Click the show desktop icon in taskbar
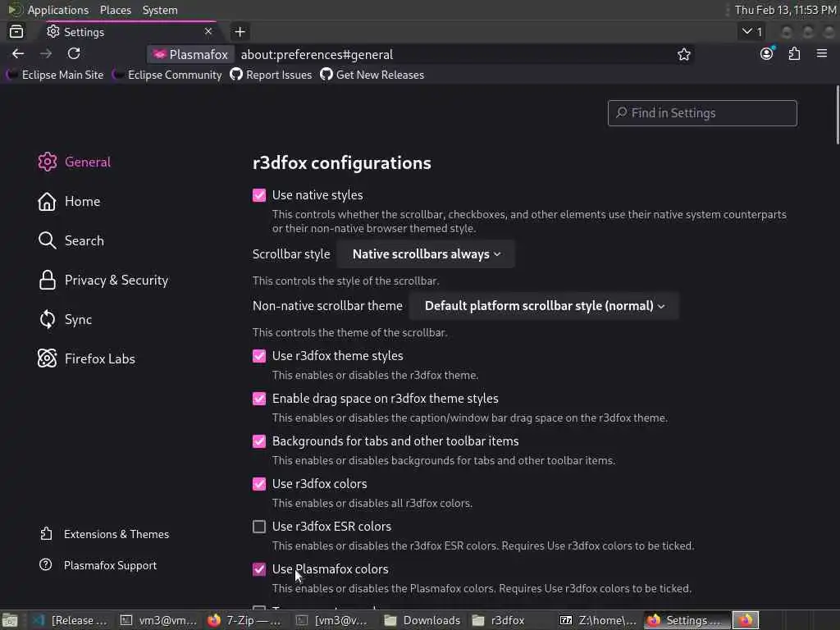 10,620
